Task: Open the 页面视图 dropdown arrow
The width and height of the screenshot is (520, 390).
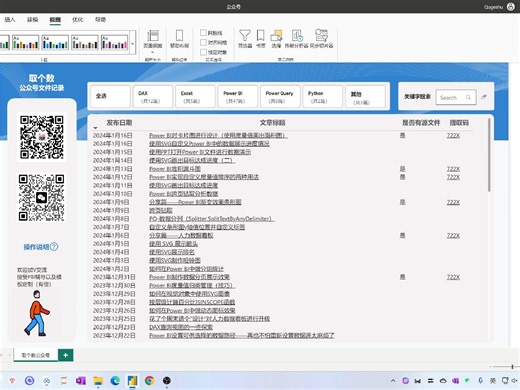Action: 153,53
